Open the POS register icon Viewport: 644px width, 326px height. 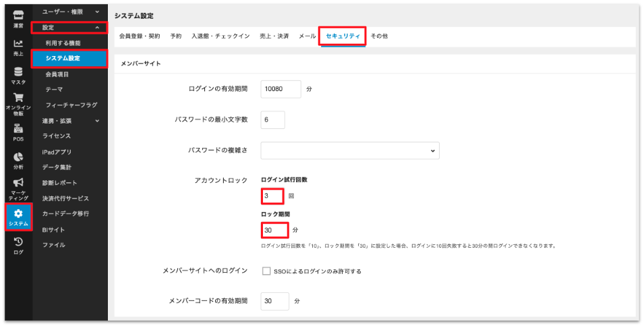[18, 132]
